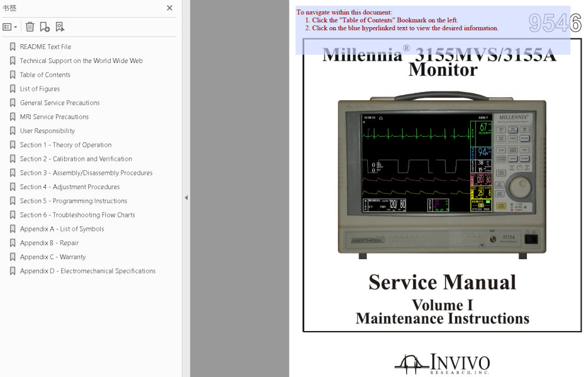
Task: Open the bookmark options dropdown menu
Action: [10, 27]
